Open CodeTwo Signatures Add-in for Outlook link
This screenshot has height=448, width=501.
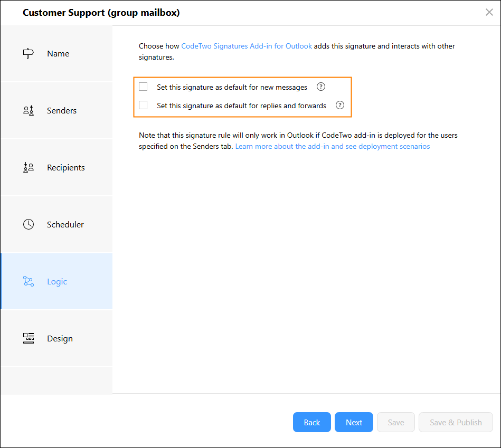click(247, 46)
